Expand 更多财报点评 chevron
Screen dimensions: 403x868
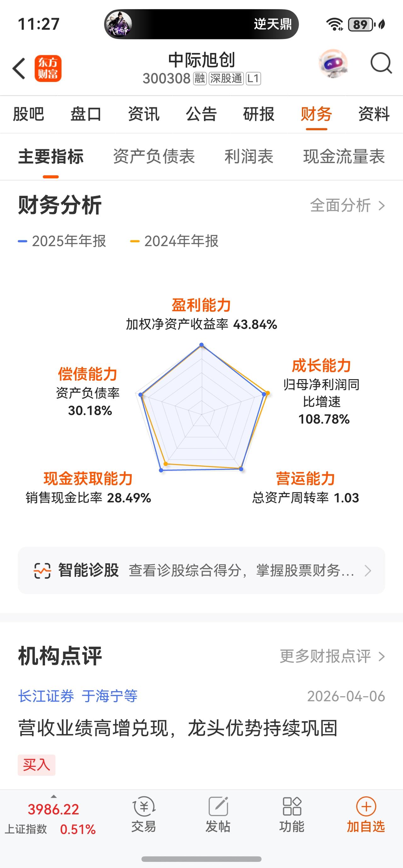[x=382, y=657]
